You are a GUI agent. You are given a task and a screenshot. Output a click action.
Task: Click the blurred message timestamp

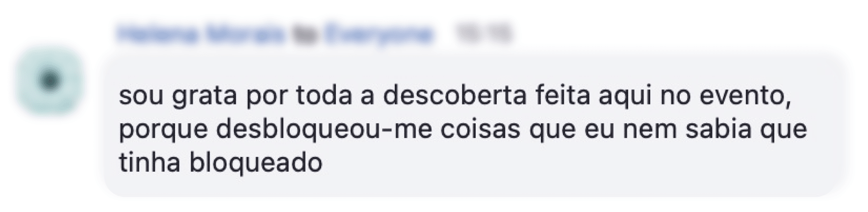pos(483,34)
